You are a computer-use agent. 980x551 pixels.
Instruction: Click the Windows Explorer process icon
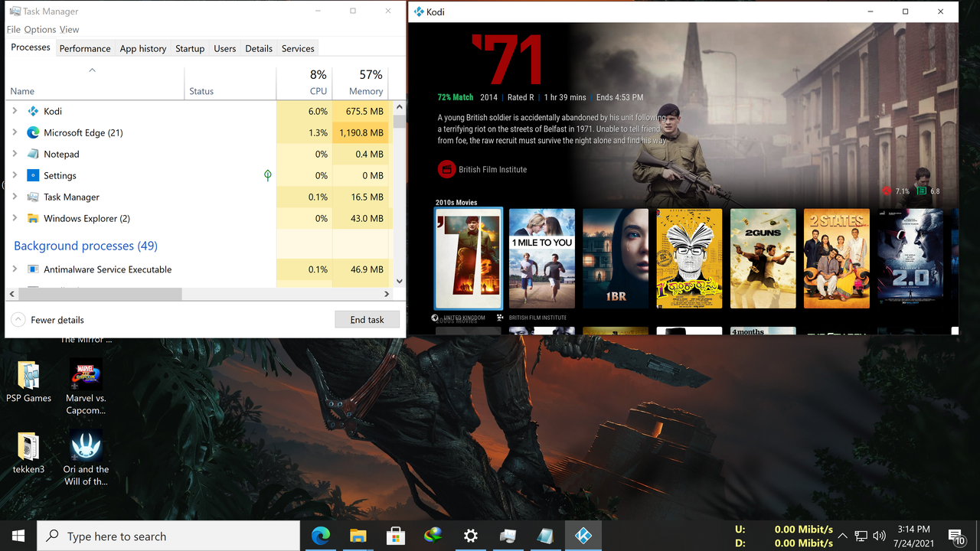tap(33, 218)
